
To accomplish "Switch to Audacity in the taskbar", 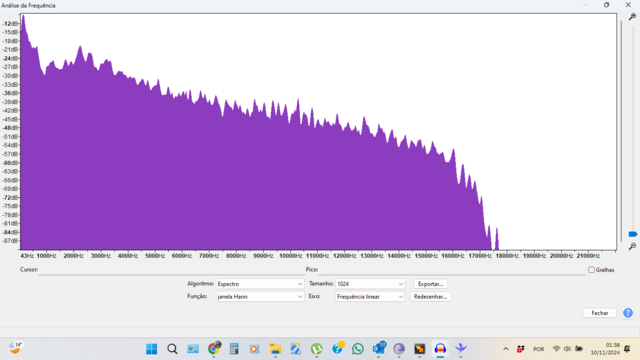I will pyautogui.click(x=440, y=349).
